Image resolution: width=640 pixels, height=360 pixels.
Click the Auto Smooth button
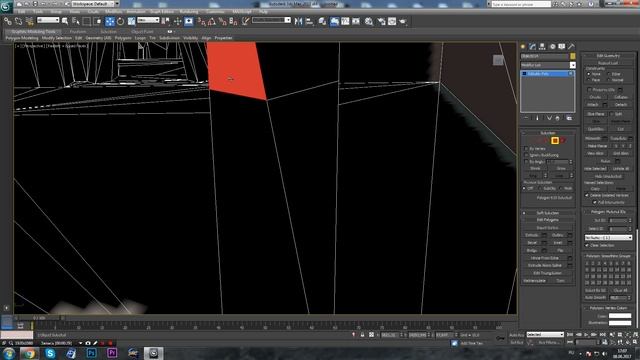coord(595,298)
